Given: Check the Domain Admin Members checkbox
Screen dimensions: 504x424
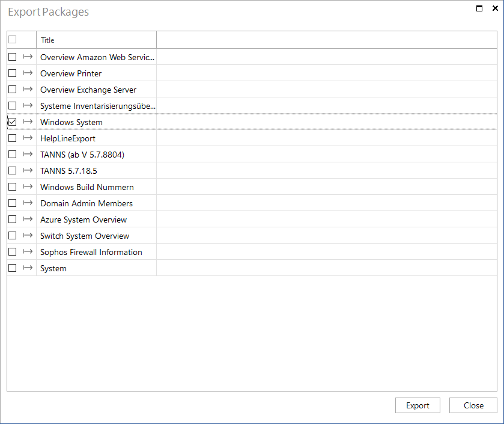Looking at the screenshot, I should point(12,203).
